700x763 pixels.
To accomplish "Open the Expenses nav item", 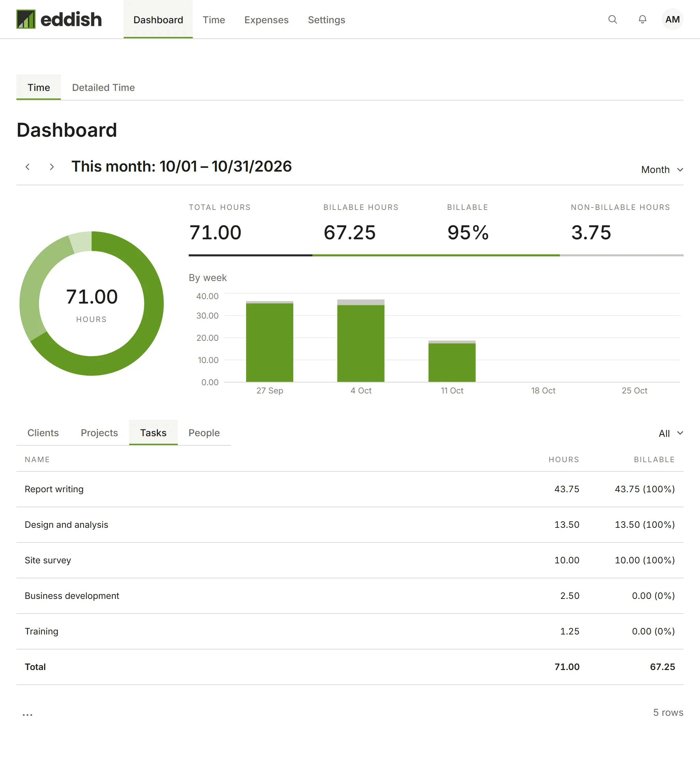I will [x=266, y=20].
